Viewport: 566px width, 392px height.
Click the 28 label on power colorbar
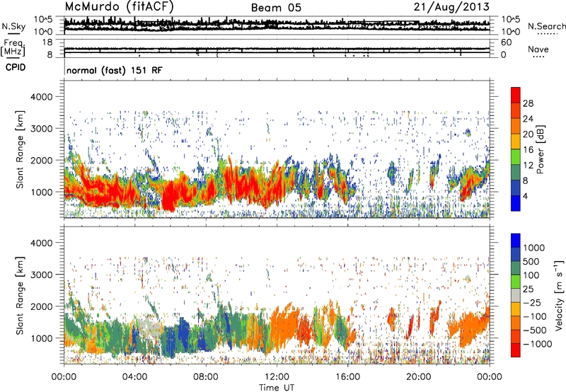(528, 103)
